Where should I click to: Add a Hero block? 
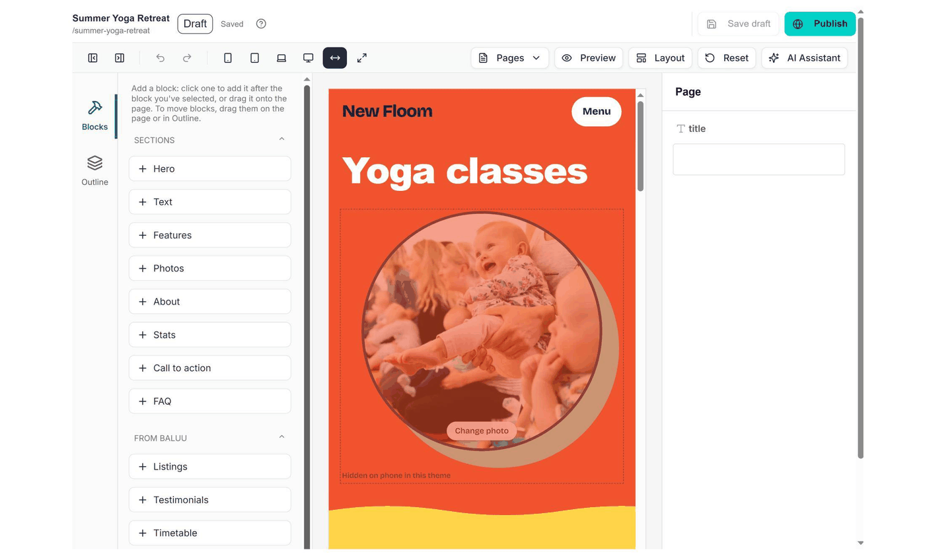coord(210,169)
